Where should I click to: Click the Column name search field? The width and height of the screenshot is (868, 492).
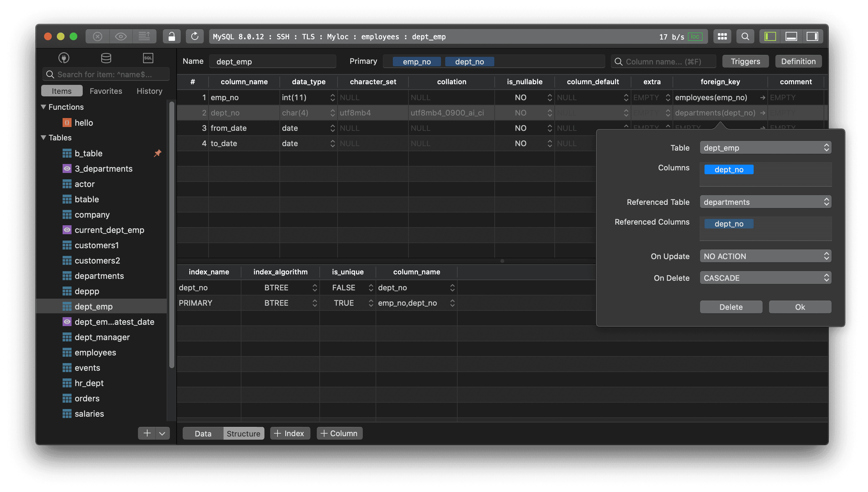[x=663, y=62]
